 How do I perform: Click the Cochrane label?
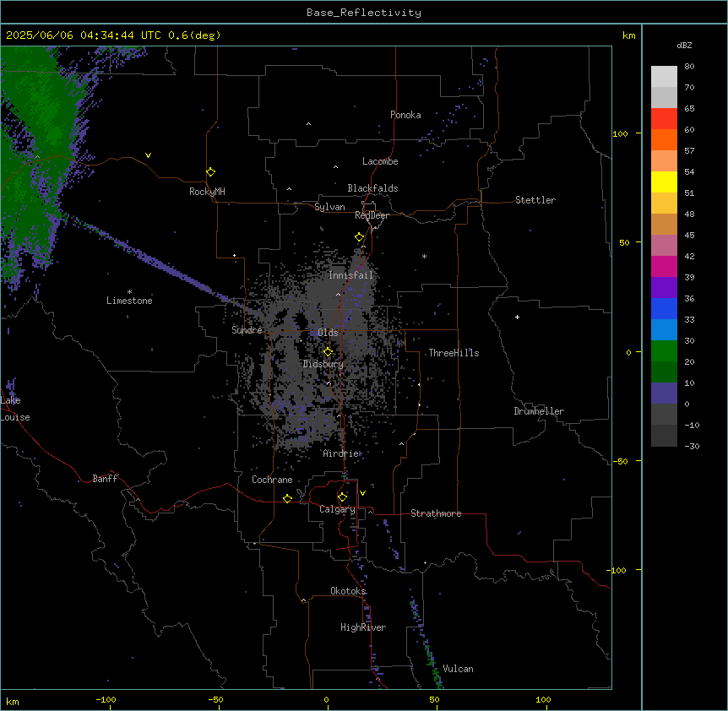click(x=272, y=480)
